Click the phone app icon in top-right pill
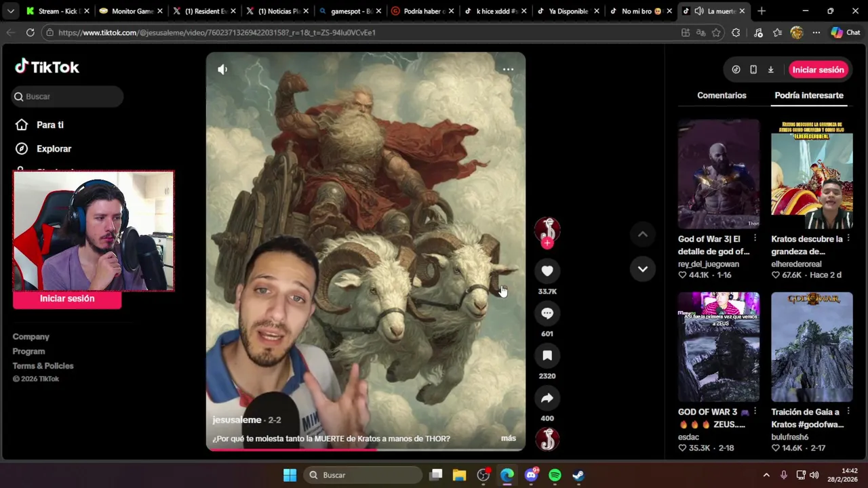Screen dimensions: 868x488 click(753, 70)
